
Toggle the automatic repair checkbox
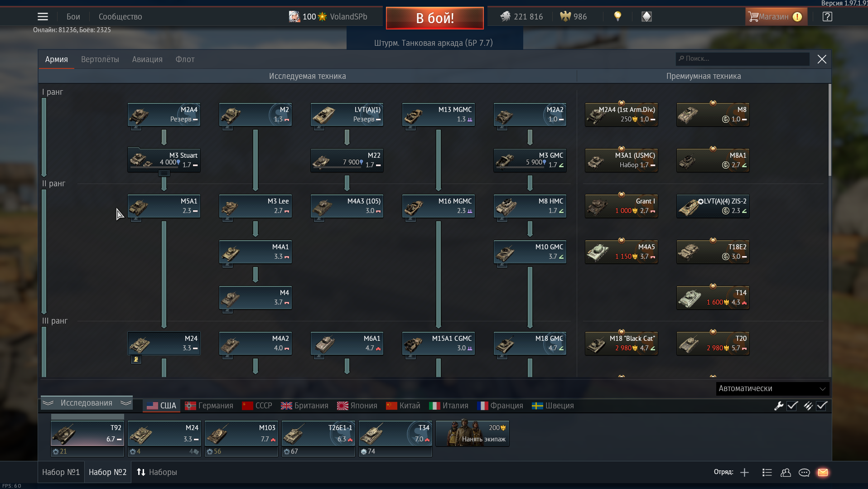(x=792, y=406)
